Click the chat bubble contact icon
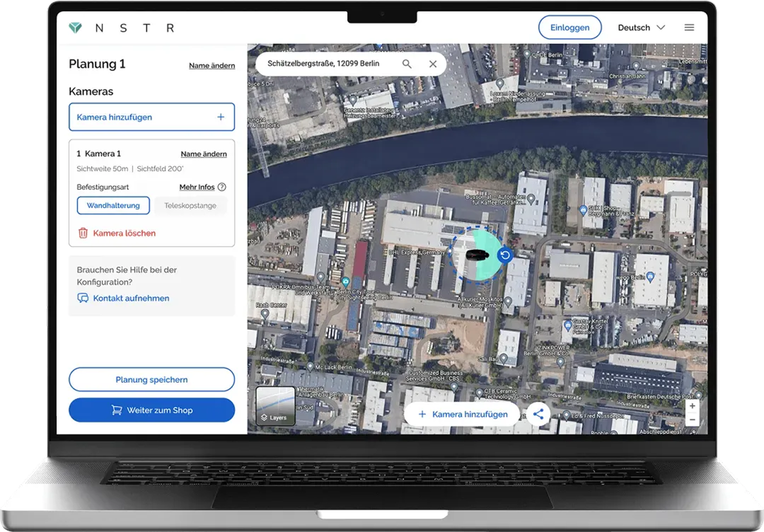Image resolution: width=764 pixels, height=532 pixels. (x=83, y=298)
